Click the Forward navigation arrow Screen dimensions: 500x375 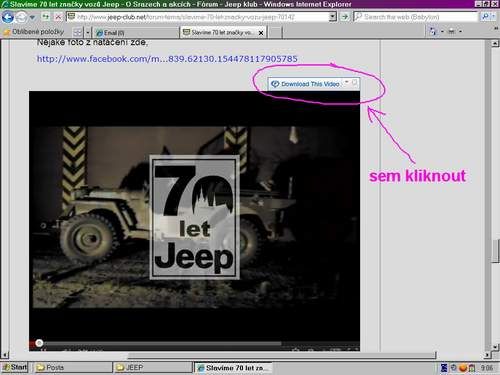[21, 17]
